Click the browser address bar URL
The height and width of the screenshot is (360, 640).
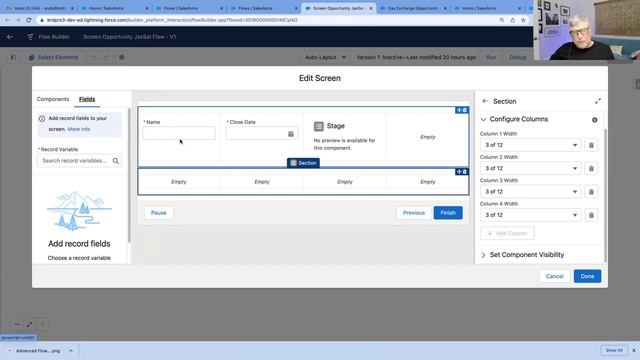(x=171, y=20)
